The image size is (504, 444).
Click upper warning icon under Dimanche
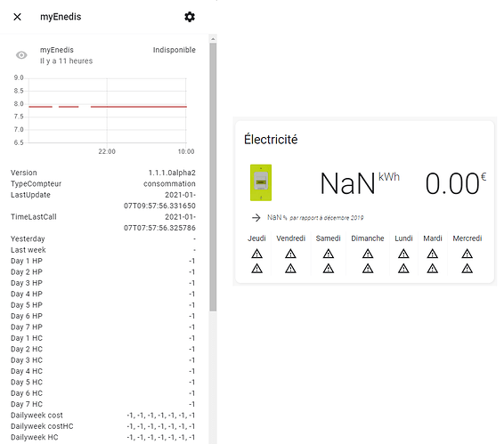(x=368, y=254)
